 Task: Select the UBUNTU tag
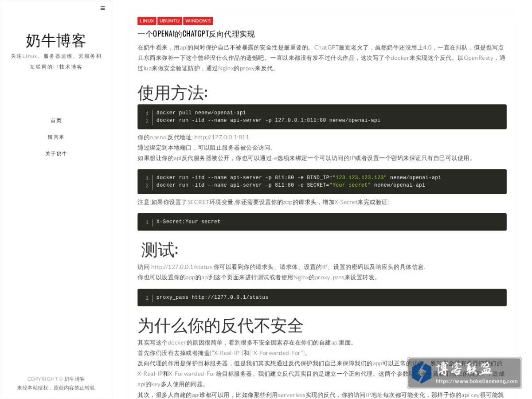pos(170,21)
